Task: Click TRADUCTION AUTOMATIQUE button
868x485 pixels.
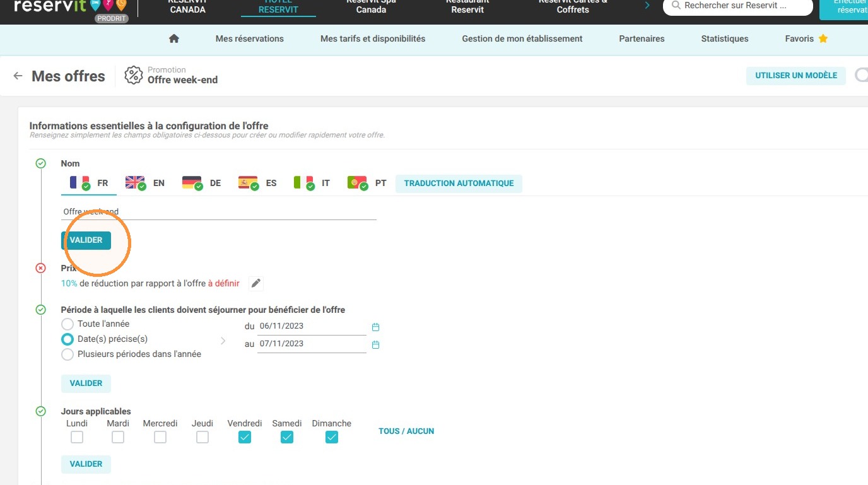Action: pos(459,184)
